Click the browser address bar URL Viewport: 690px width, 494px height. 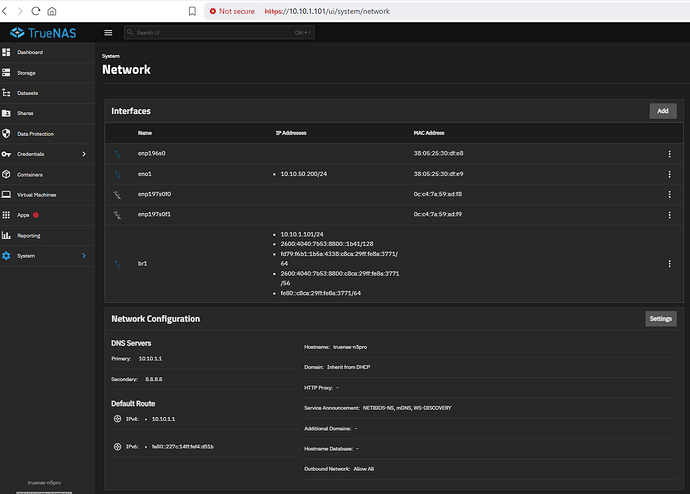327,11
